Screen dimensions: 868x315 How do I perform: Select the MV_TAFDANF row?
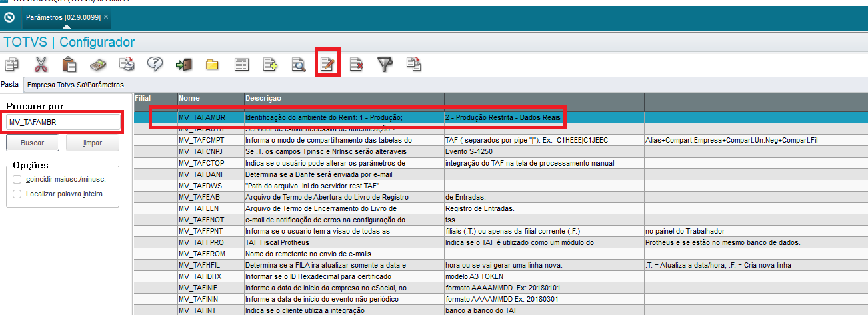click(501, 174)
